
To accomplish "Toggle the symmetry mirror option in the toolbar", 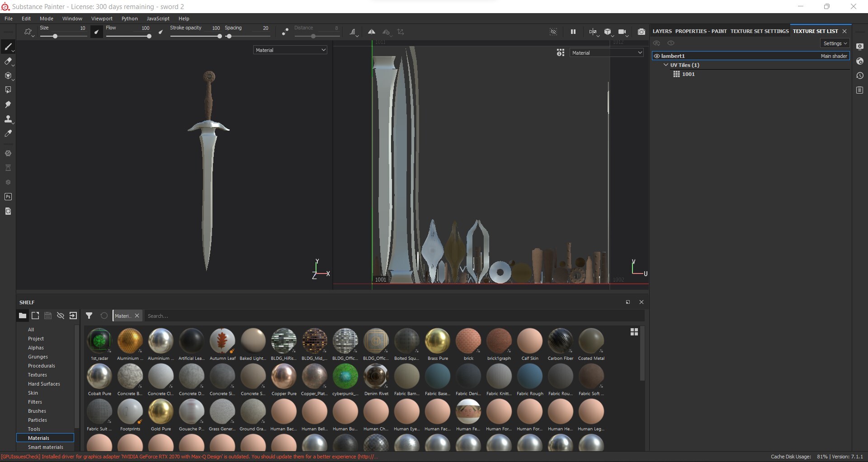I will (372, 32).
